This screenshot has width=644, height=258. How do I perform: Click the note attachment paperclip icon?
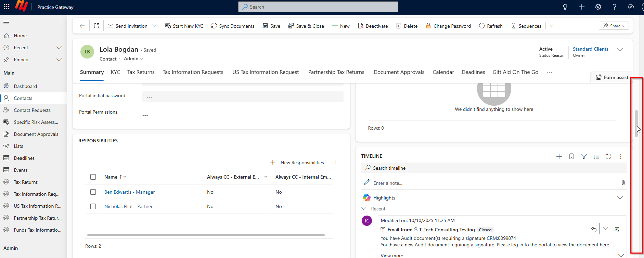(x=623, y=182)
